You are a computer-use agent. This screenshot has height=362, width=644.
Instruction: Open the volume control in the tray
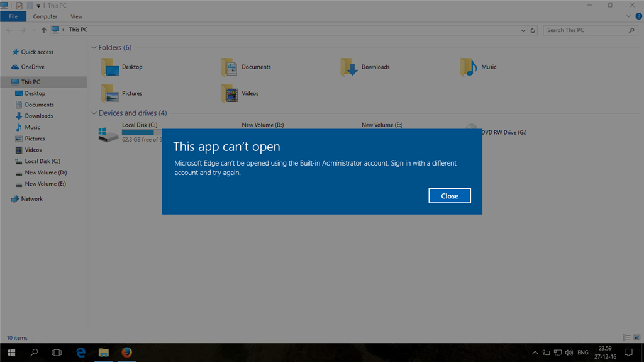tap(569, 353)
